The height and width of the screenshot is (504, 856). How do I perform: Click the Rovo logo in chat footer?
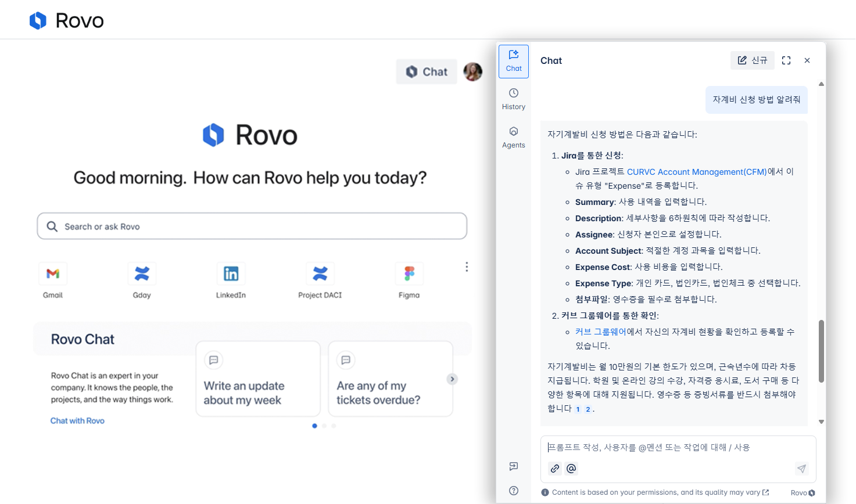(803, 493)
